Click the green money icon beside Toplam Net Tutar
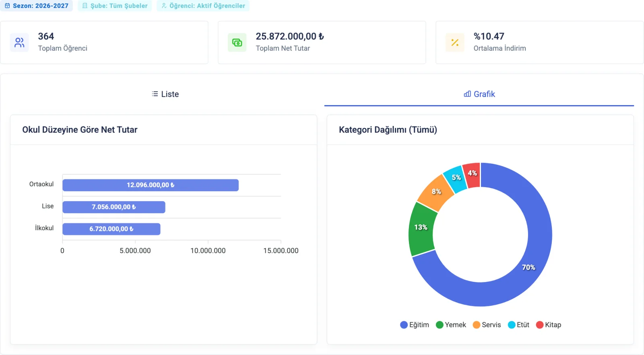The height and width of the screenshot is (355, 644). [237, 42]
